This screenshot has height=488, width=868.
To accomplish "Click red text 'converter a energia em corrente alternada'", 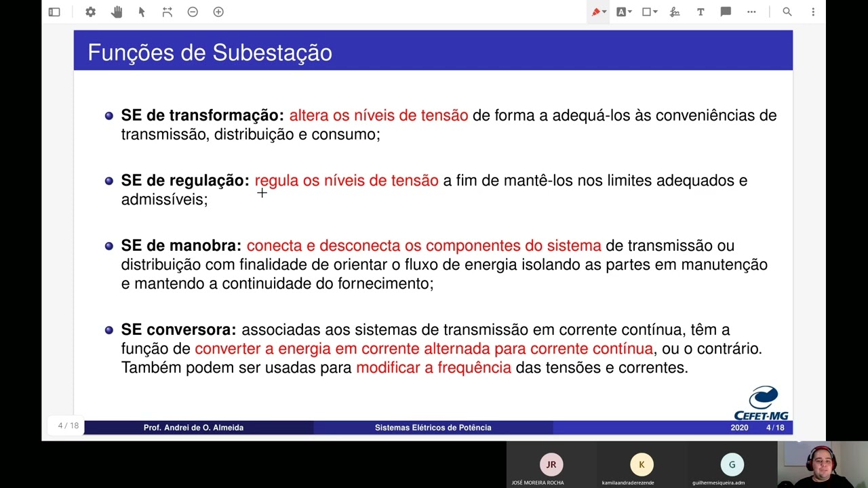I will [342, 348].
